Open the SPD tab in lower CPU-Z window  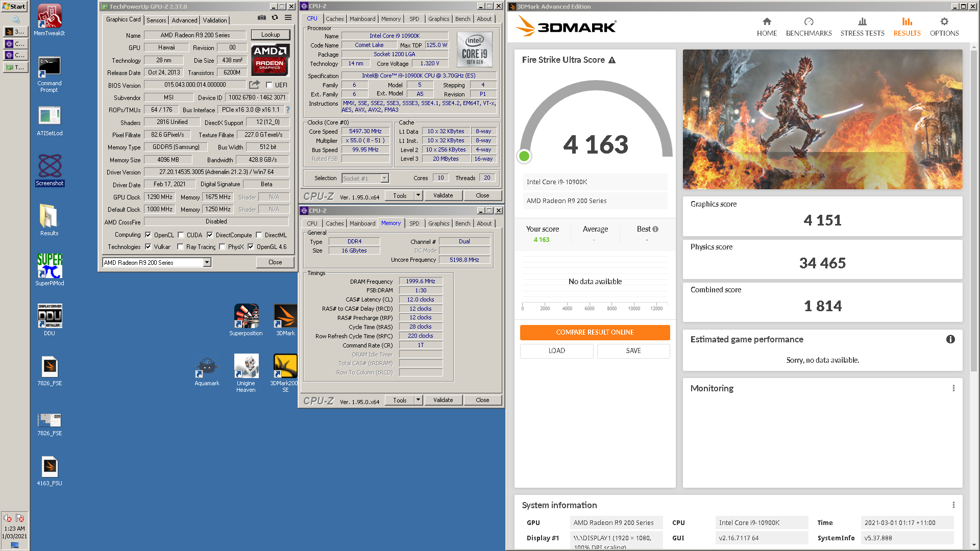point(414,223)
